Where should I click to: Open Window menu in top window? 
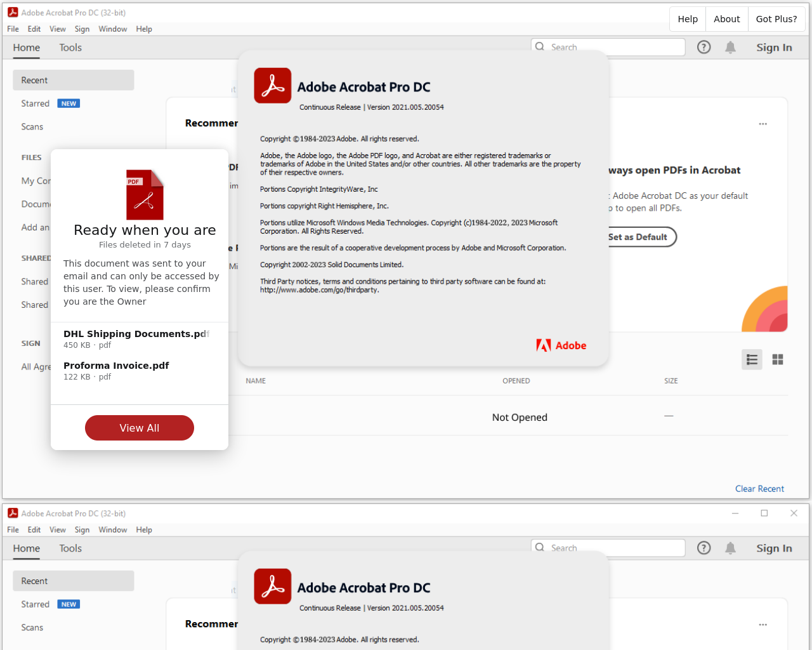113,29
